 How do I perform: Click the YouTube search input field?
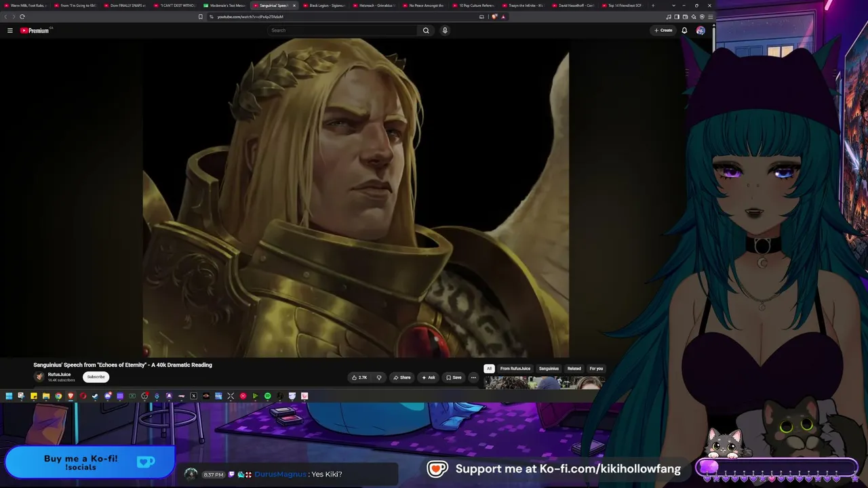[x=342, y=30]
